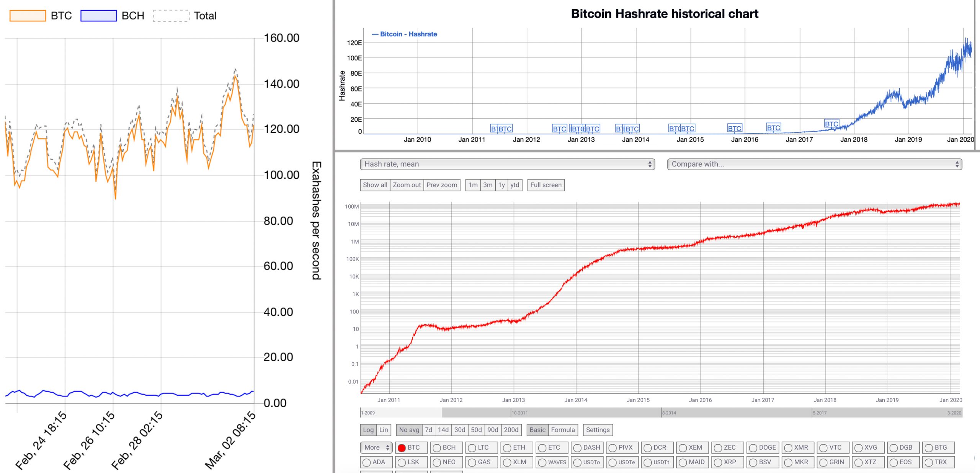
Task: Select the 30d averaging option
Action: click(459, 430)
